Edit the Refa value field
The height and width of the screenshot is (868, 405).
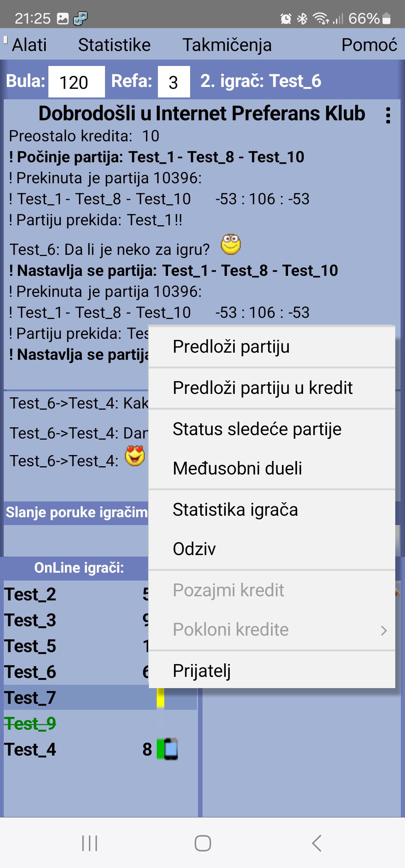pos(174,82)
